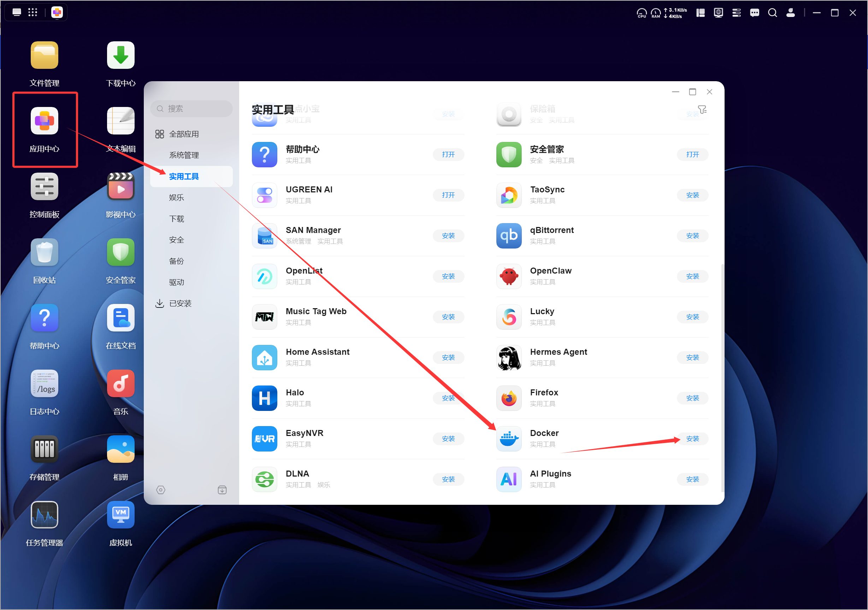Open app center settings hexagon icon
This screenshot has height=610, width=868.
(161, 490)
